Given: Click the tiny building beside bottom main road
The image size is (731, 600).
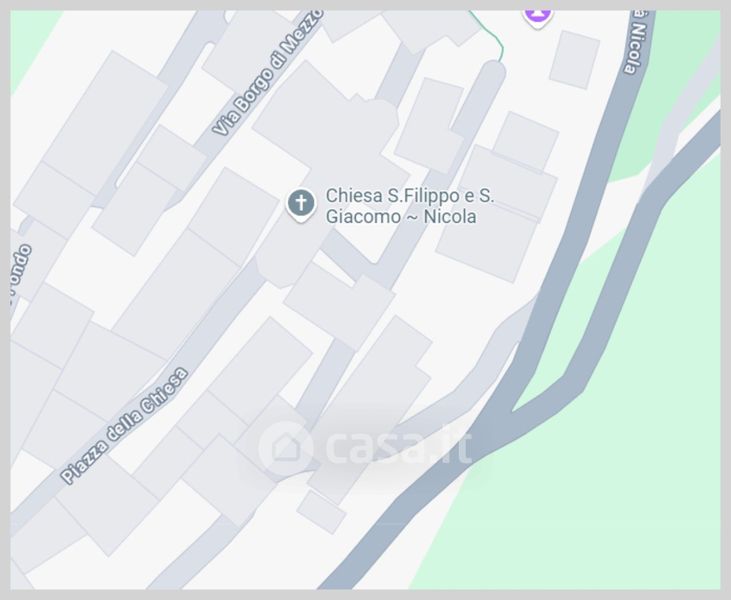Looking at the screenshot, I should click(x=322, y=512).
